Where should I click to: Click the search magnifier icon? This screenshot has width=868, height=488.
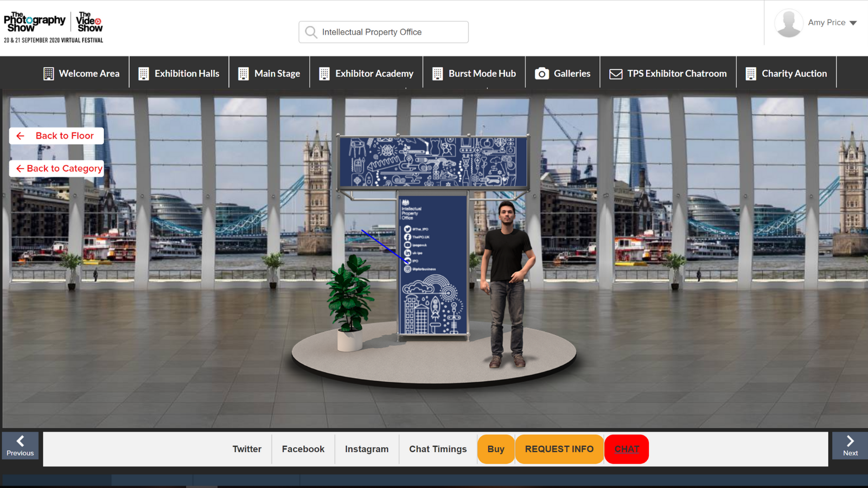311,32
